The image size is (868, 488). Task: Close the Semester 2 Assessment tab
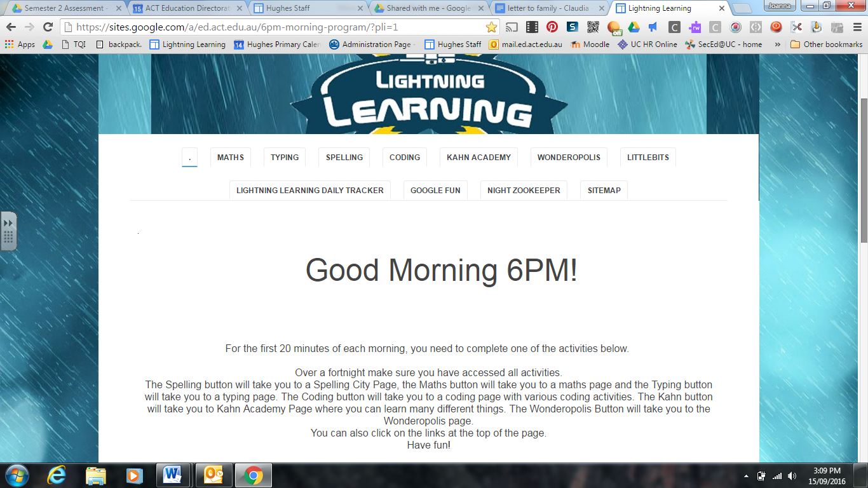[x=119, y=8]
